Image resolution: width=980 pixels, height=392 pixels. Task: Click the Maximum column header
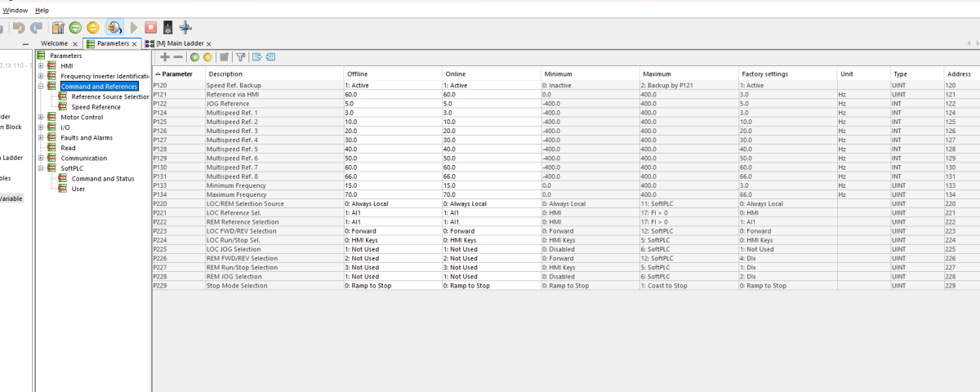[x=688, y=73]
